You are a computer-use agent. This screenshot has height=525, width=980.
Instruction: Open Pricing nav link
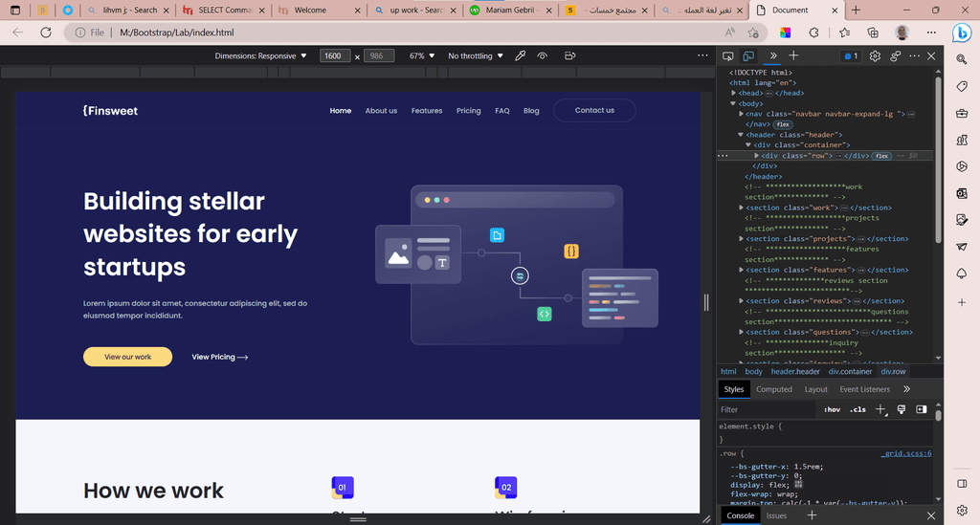(x=469, y=111)
